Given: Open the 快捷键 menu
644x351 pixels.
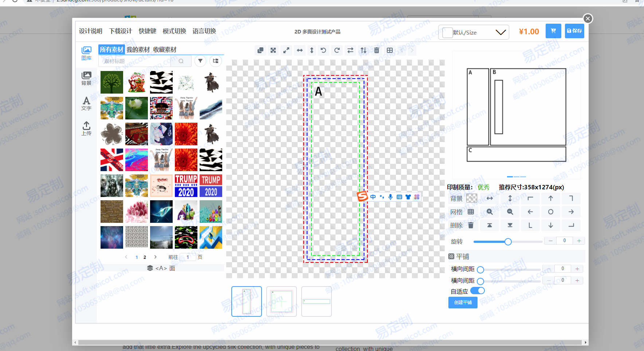Looking at the screenshot, I should click(x=148, y=31).
